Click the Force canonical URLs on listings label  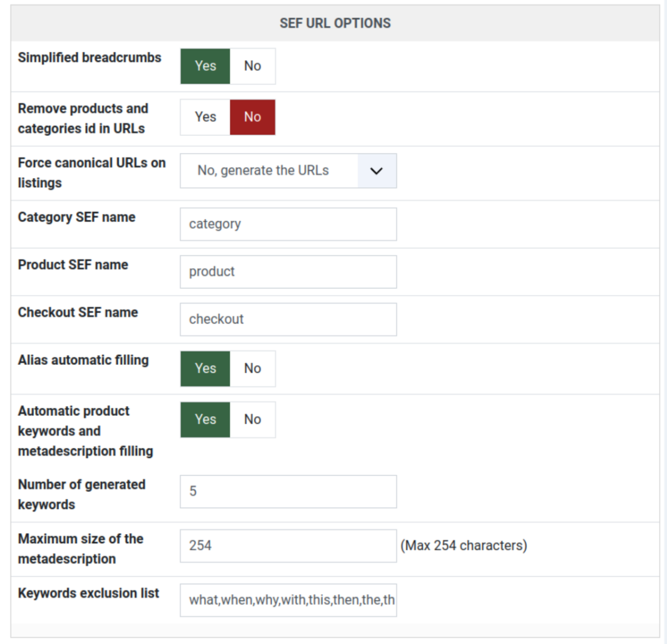tap(91, 172)
